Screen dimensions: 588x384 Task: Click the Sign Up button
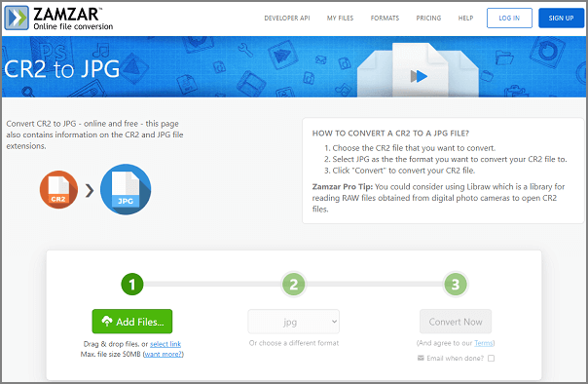point(561,18)
